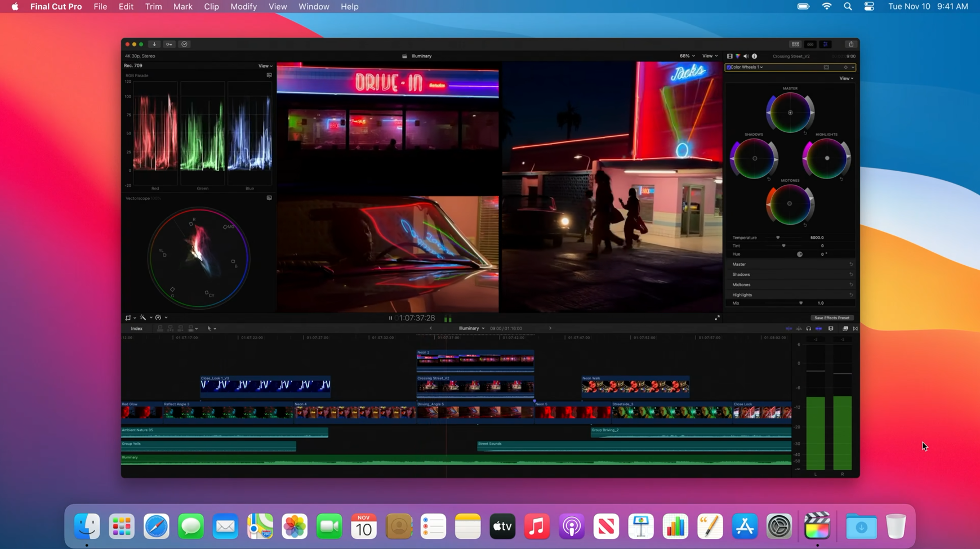Reset the Master parameters arrow

point(851,264)
